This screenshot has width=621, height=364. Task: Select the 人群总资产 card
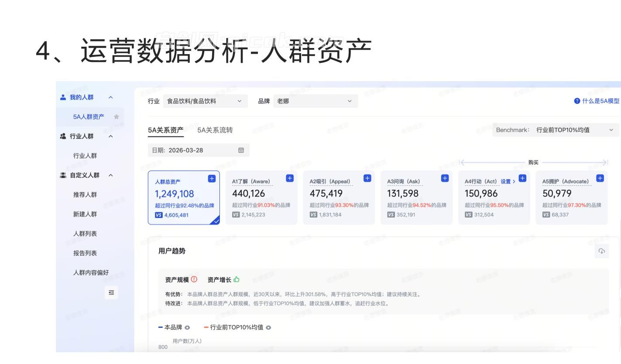[184, 198]
